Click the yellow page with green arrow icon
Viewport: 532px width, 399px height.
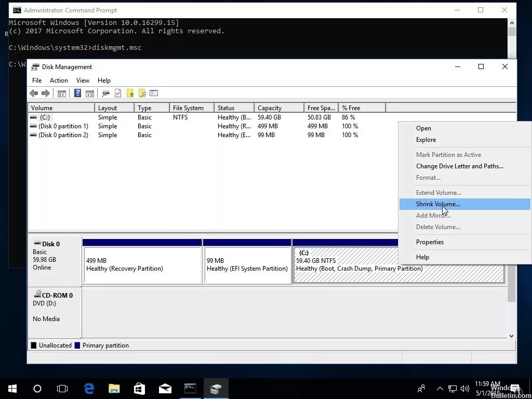(x=130, y=94)
